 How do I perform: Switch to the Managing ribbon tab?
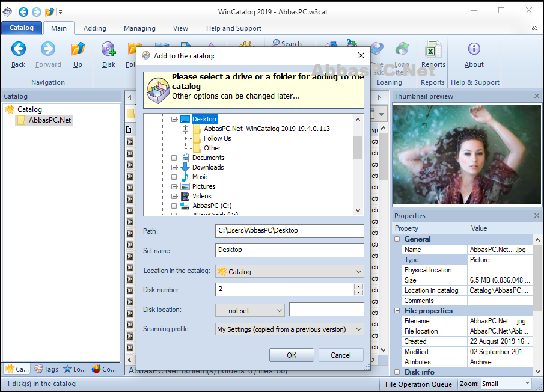[139, 28]
